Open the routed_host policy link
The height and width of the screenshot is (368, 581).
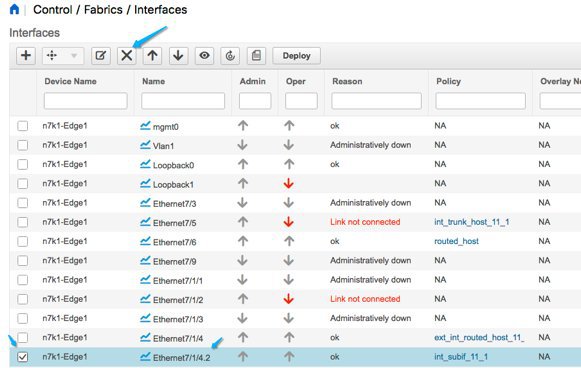click(456, 241)
